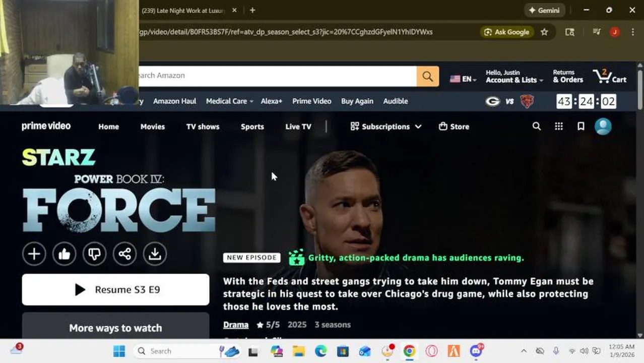644x363 pixels.
Task: Click the thumbs-up Like icon
Action: pos(65,254)
